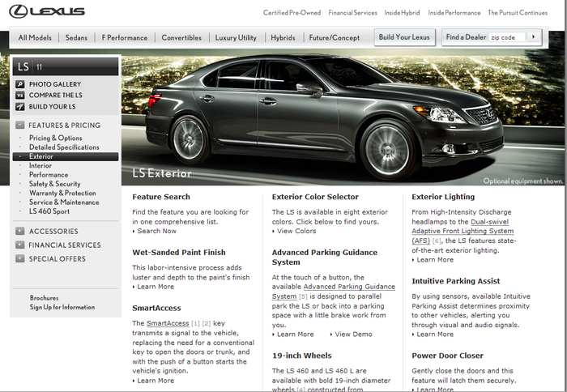Image resolution: width=567 pixels, height=392 pixels.
Task: Click Learn More under Advanced Parking Guidance
Action: 295,334
